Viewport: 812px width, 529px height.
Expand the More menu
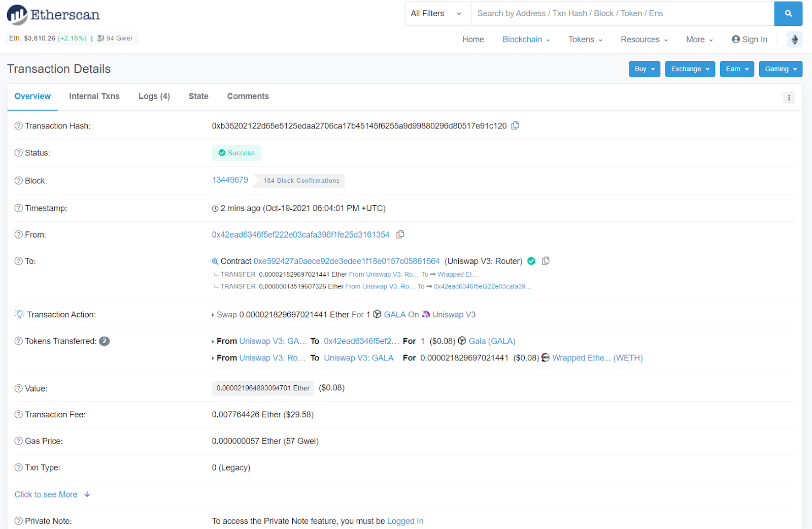pos(699,40)
